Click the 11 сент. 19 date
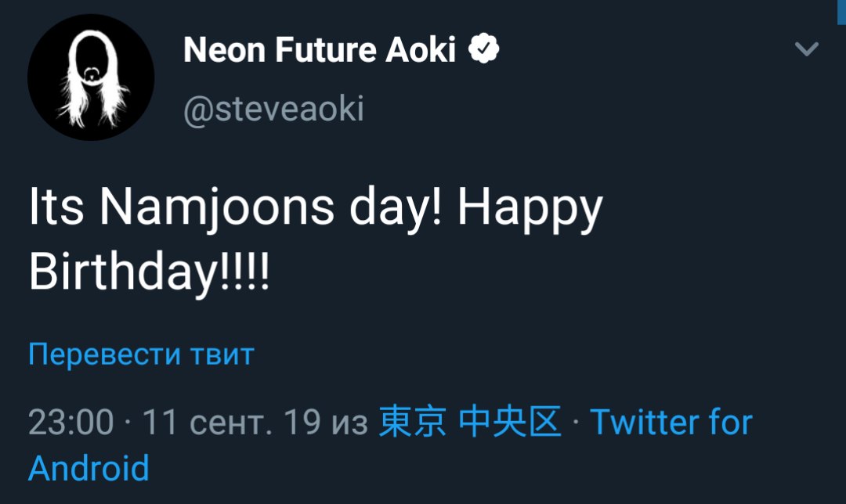The height and width of the screenshot is (504, 846). point(232,423)
